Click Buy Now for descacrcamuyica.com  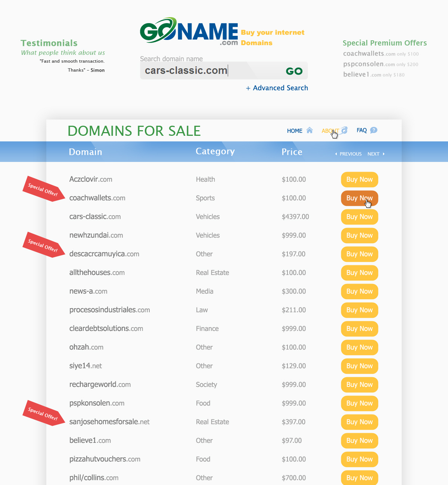point(360,254)
